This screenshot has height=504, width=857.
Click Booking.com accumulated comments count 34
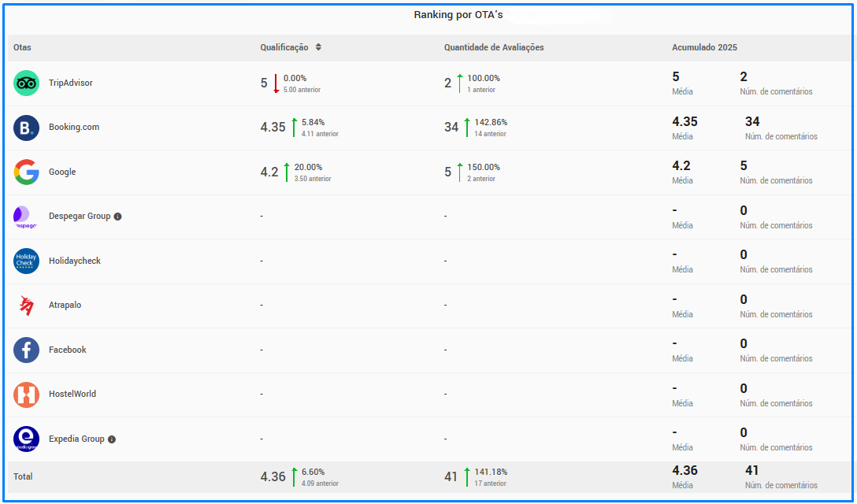pos(752,122)
